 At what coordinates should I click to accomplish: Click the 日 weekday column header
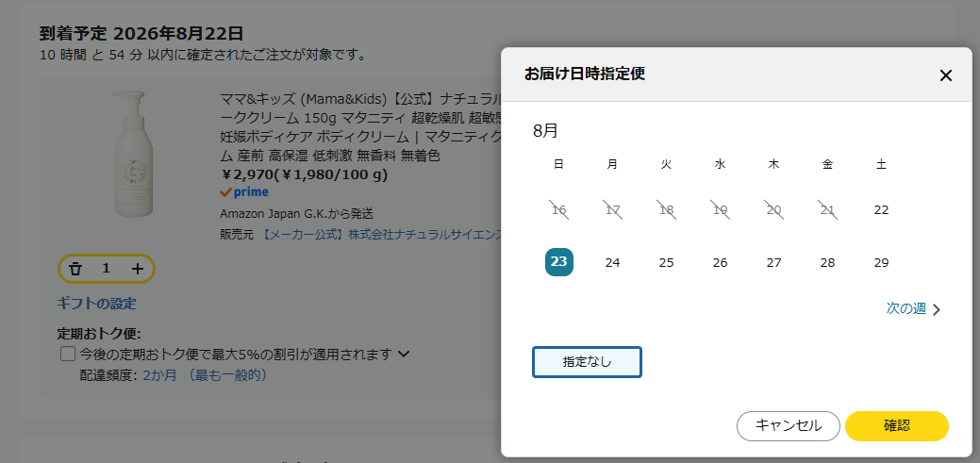[x=558, y=164]
